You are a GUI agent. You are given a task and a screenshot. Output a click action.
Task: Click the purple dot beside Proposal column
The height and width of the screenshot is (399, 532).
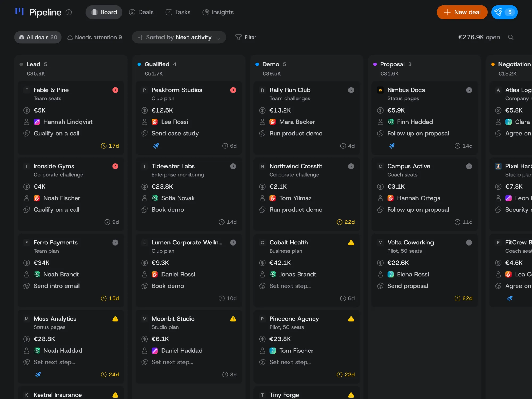coord(375,64)
